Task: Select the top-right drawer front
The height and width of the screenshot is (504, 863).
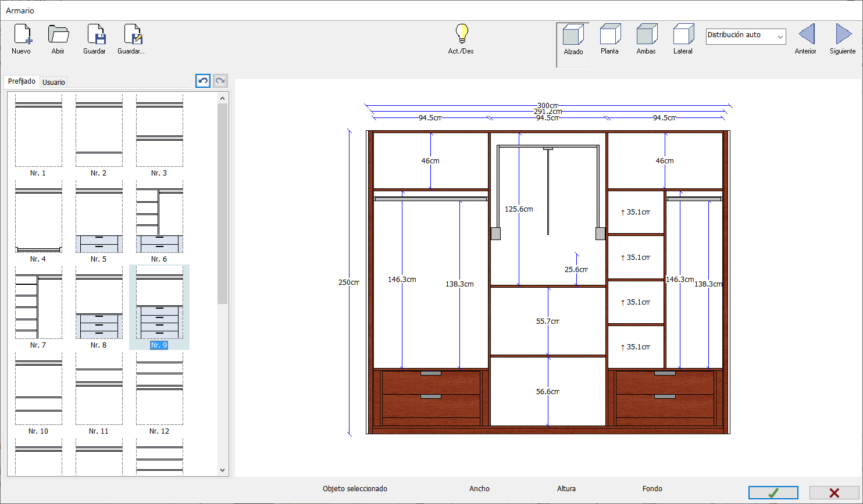Action: (665, 382)
